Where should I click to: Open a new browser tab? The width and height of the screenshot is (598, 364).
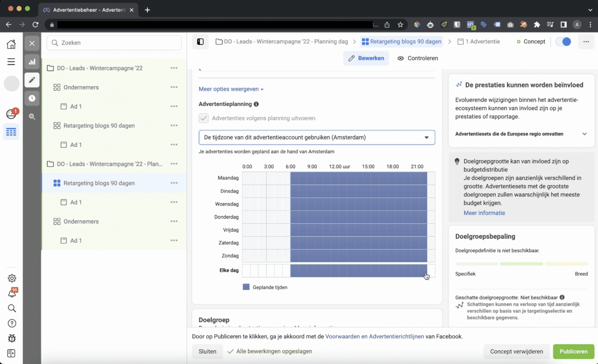point(147,10)
